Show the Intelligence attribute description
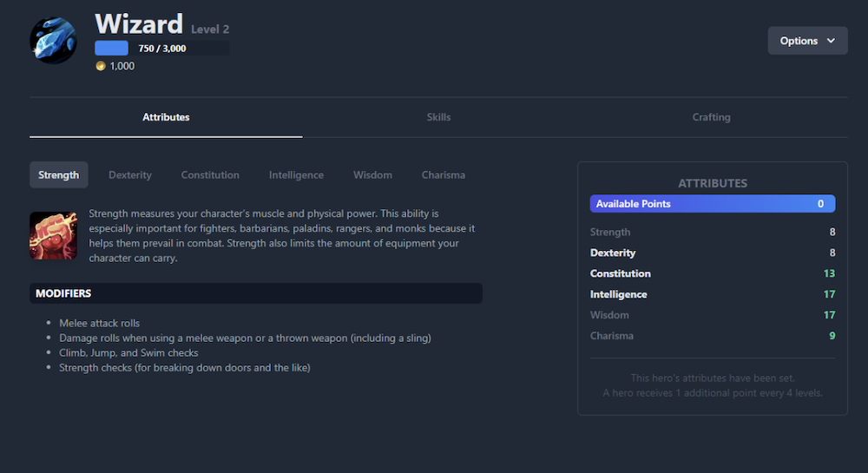This screenshot has width=868, height=473. tap(296, 174)
